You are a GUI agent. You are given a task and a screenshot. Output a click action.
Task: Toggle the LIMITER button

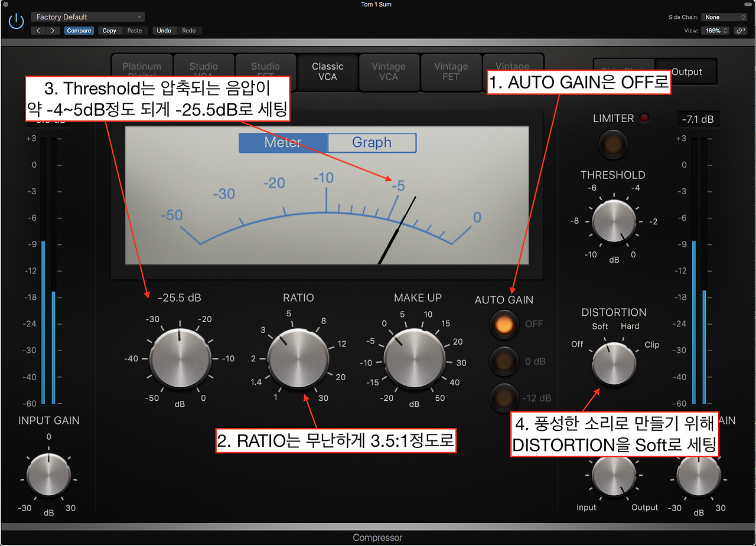(x=614, y=143)
